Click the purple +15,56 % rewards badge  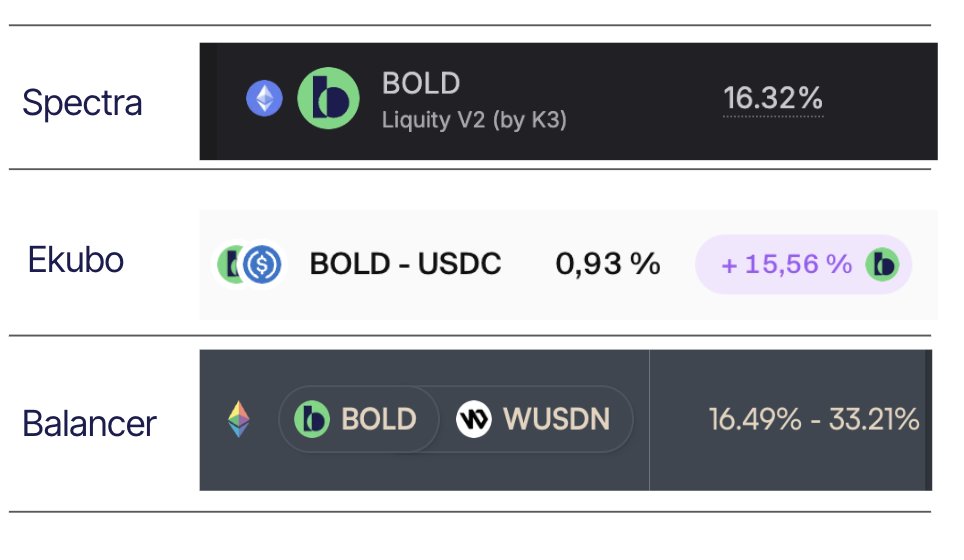pos(804,264)
